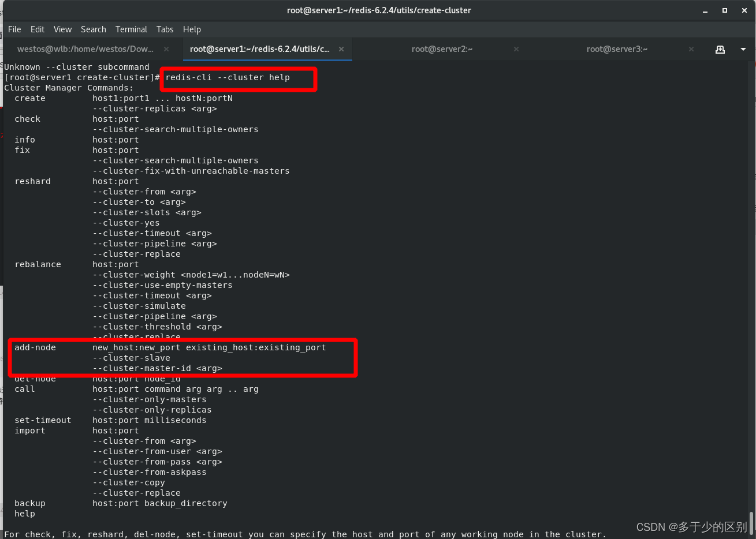Click the 'Cluster Manager Commands:' line

pos(69,88)
